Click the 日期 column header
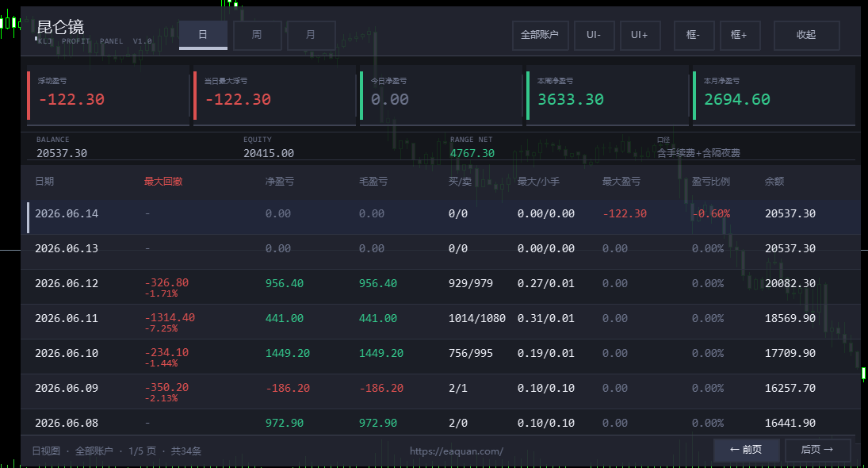This screenshot has height=468, width=868. [x=45, y=182]
